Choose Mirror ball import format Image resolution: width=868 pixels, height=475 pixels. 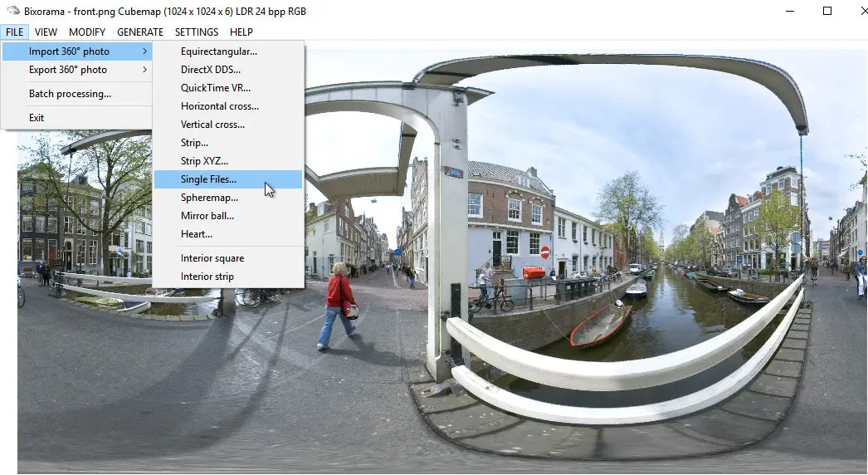[x=228, y=216]
